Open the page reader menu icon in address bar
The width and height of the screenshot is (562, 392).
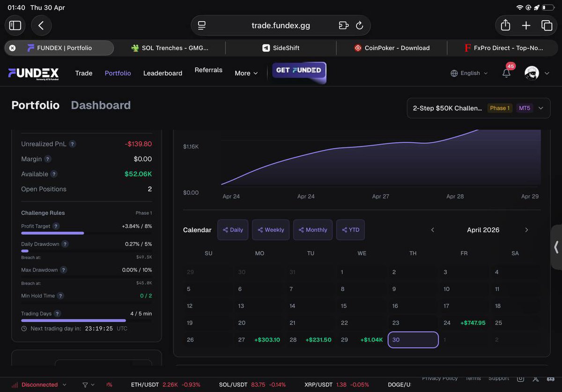(x=202, y=25)
